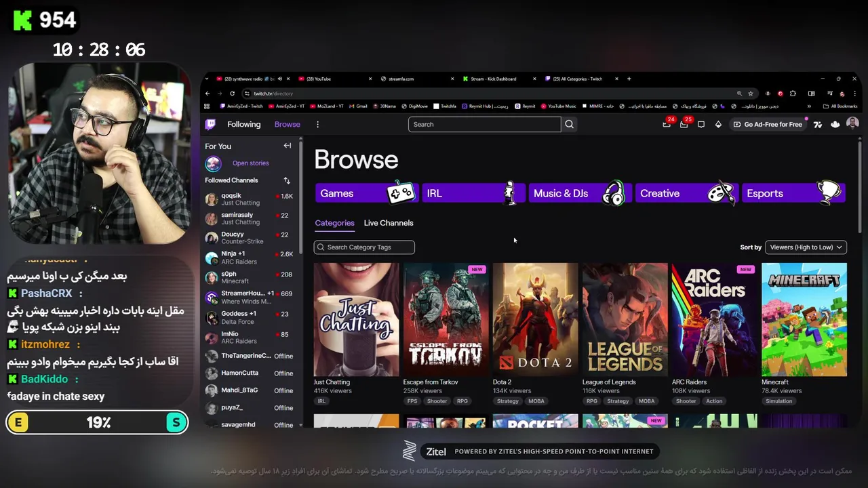
Task: Open Prime loot icon with 24 badge
Action: pos(667,124)
